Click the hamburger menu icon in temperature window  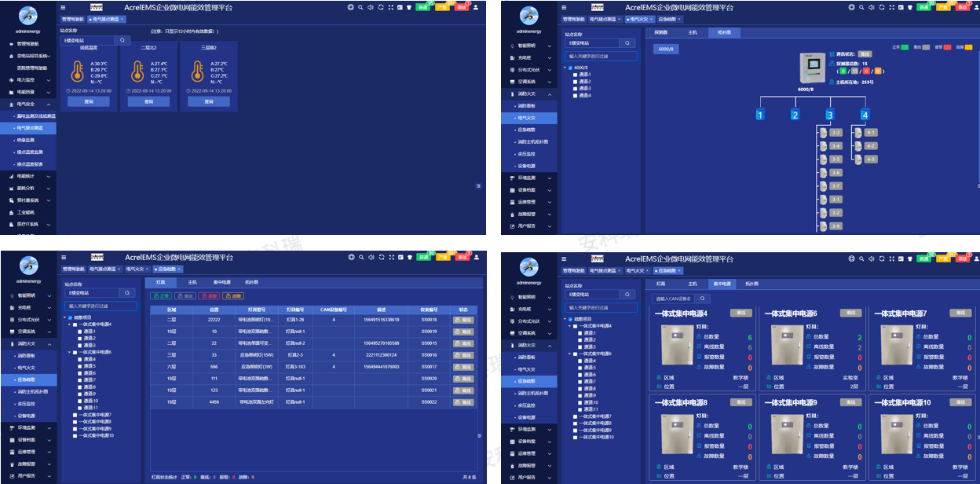point(63,7)
